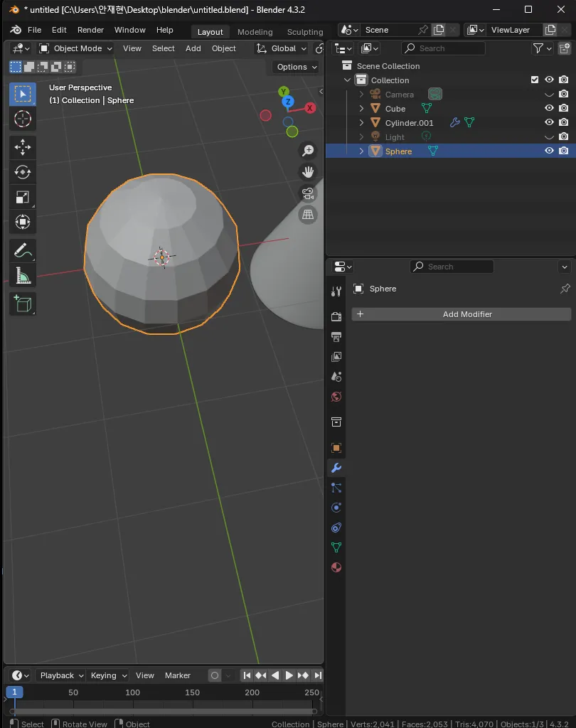Show the Light in the viewport
Image resolution: width=576 pixels, height=728 pixels.
(x=549, y=137)
